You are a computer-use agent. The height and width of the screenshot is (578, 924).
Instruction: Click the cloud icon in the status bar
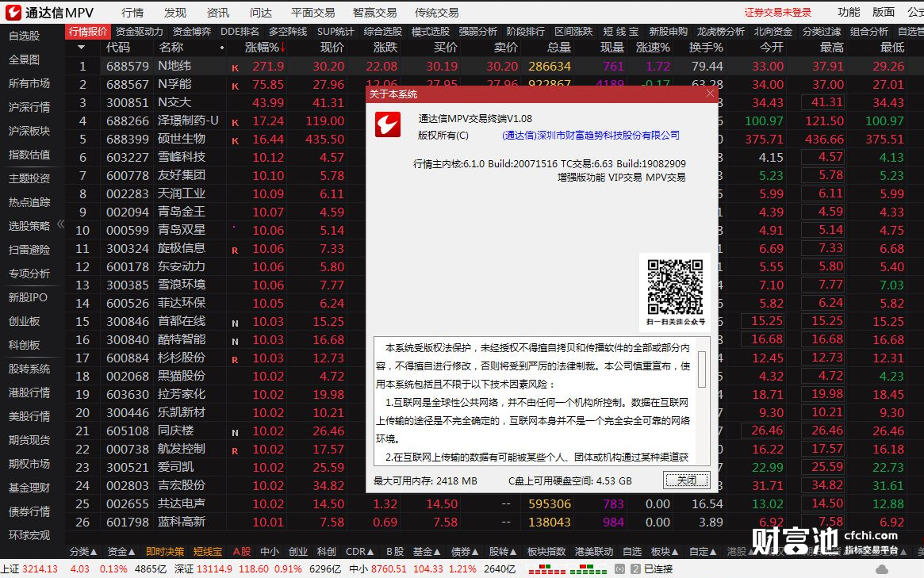point(882,569)
